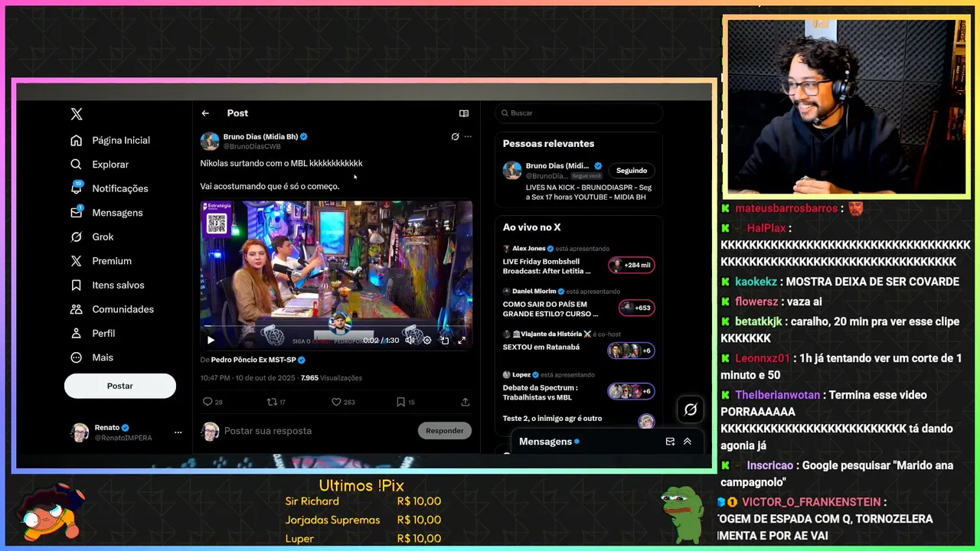Viewport: 980px width, 551px height.
Task: Click the Seguindo button for Bruno Dias
Action: 632,171
